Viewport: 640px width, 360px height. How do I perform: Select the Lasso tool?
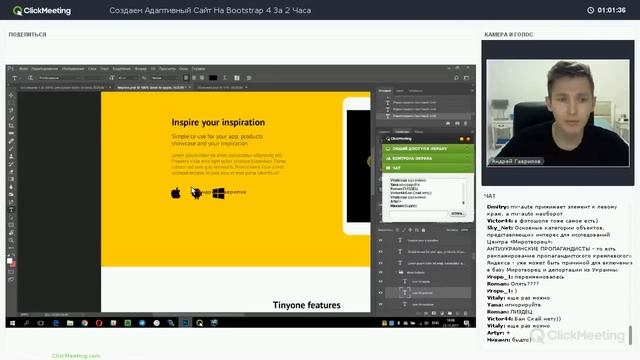(x=11, y=110)
